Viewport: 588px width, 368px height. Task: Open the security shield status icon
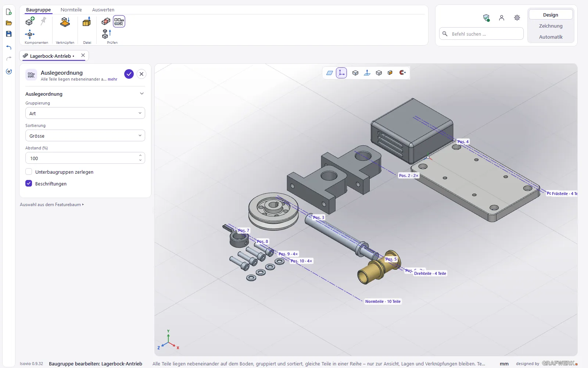(x=486, y=18)
